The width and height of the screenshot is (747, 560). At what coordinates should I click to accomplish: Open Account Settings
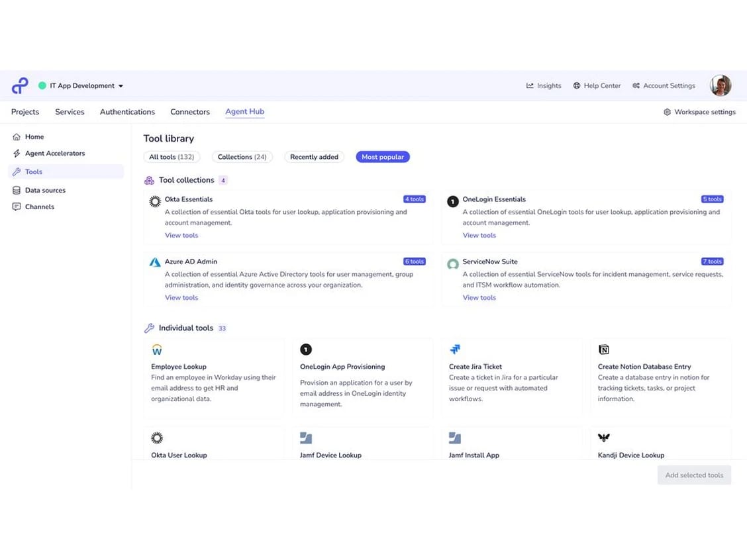point(664,85)
